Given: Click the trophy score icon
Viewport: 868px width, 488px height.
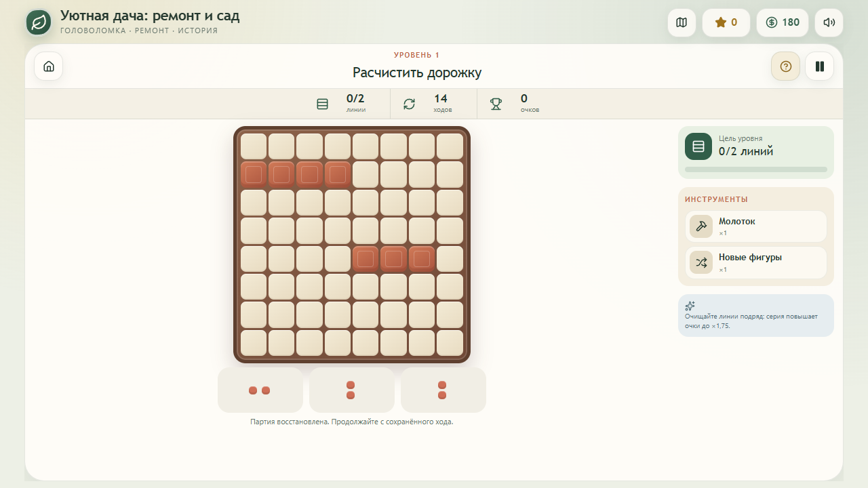Looking at the screenshot, I should (x=496, y=104).
